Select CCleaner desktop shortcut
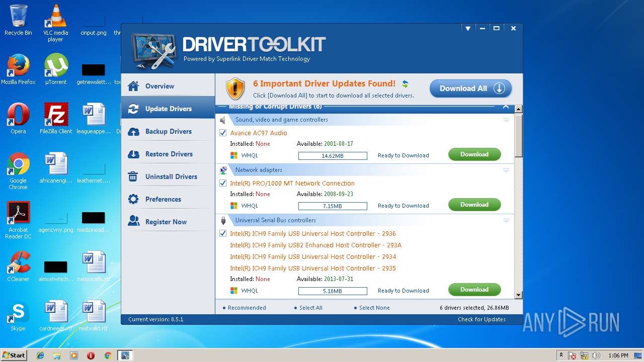644x362 pixels. pos(18,266)
